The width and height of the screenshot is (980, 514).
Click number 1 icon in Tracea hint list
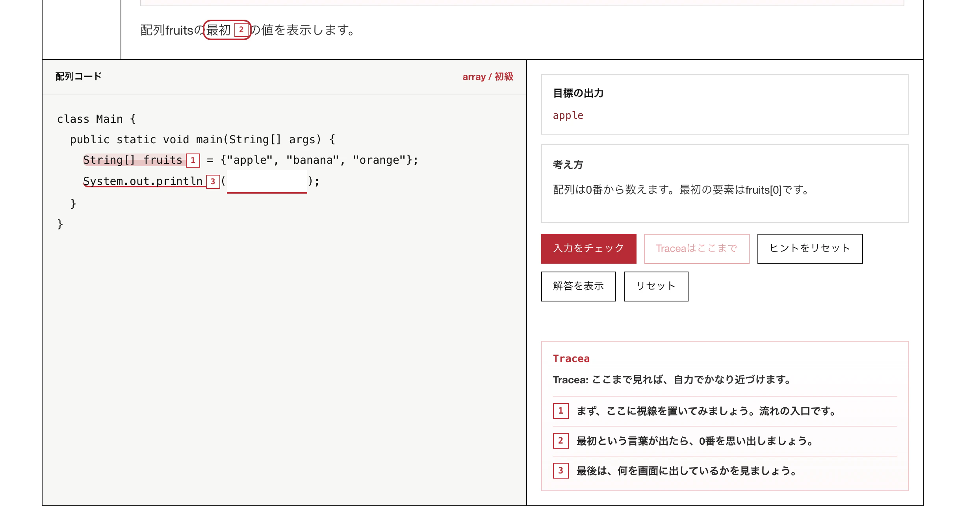tap(561, 411)
